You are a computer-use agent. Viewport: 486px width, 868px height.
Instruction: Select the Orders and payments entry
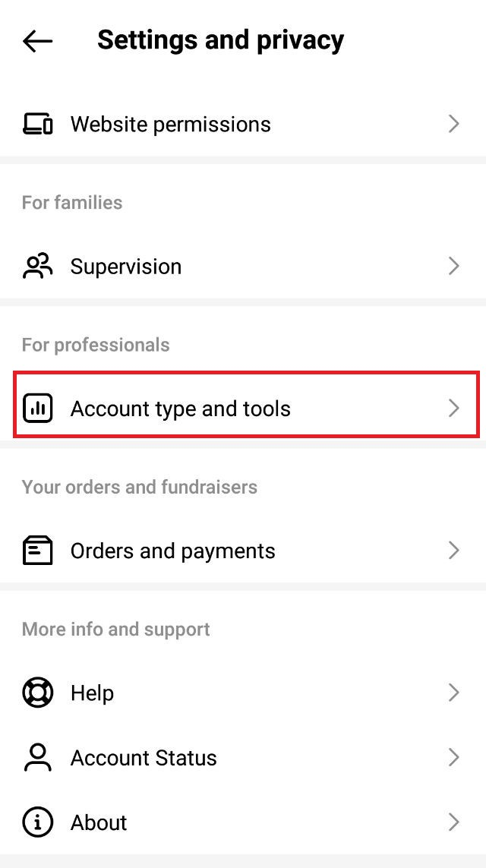pos(173,551)
